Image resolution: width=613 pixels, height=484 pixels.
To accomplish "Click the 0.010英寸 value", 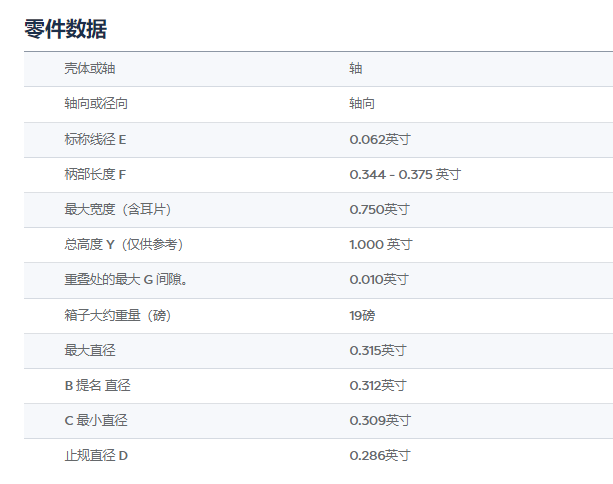I will (379, 279).
